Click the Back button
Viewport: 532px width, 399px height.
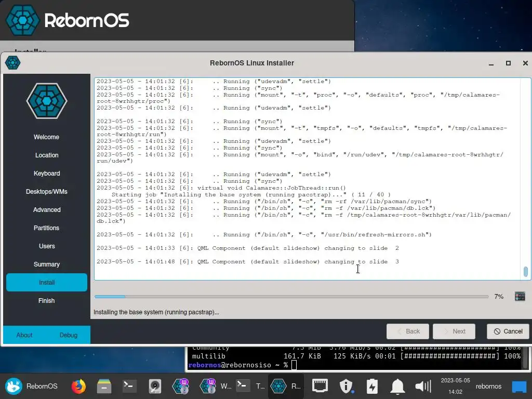[x=407, y=331]
